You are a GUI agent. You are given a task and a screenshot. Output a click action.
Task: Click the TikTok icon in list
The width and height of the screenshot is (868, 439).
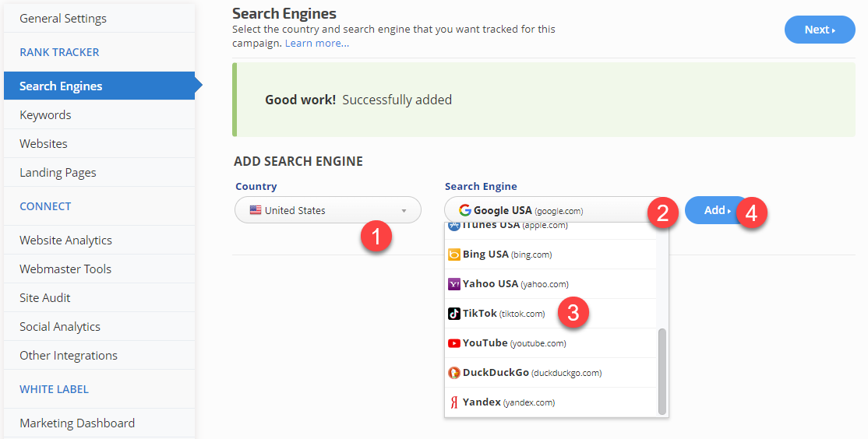coord(454,314)
